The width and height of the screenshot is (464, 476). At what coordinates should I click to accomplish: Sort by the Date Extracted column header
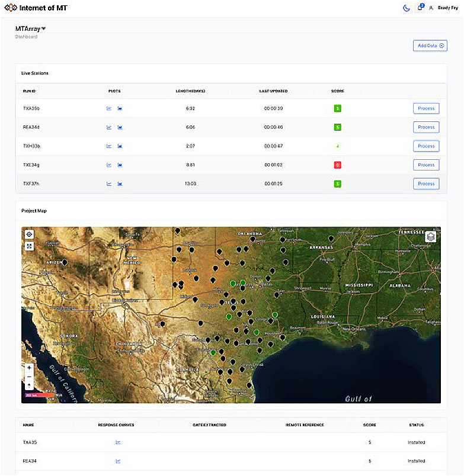209,425
